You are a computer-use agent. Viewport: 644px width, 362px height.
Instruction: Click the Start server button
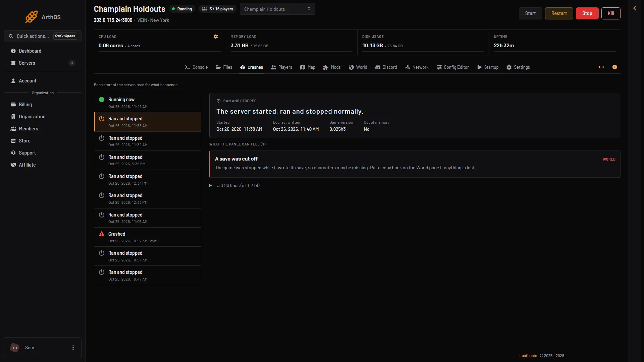click(530, 13)
